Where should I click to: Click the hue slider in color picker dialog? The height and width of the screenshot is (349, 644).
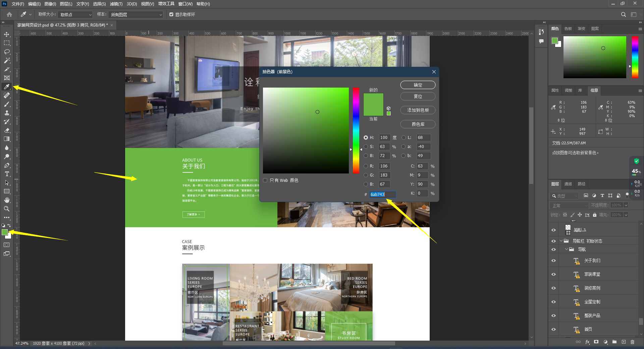pos(356,131)
